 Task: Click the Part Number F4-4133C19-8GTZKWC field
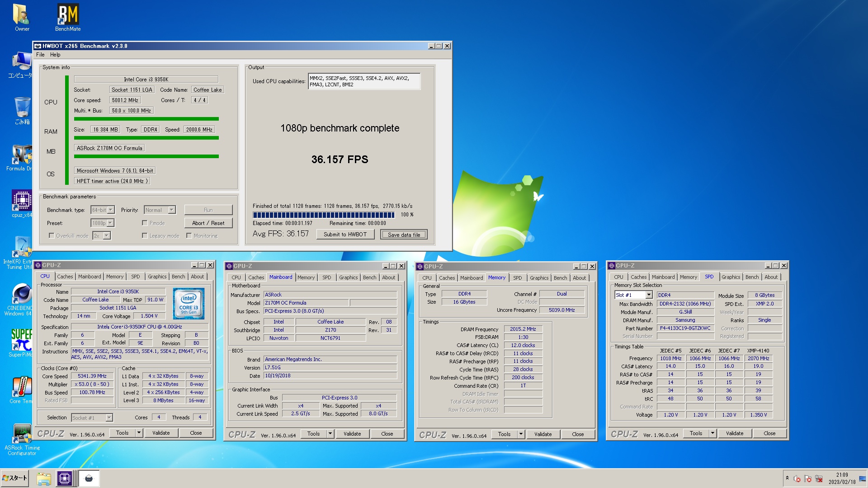685,328
